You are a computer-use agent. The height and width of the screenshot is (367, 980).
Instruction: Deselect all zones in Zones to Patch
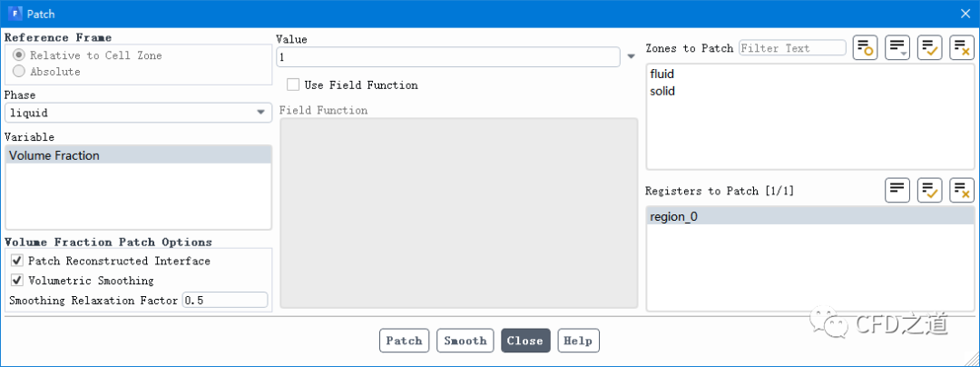(x=961, y=48)
